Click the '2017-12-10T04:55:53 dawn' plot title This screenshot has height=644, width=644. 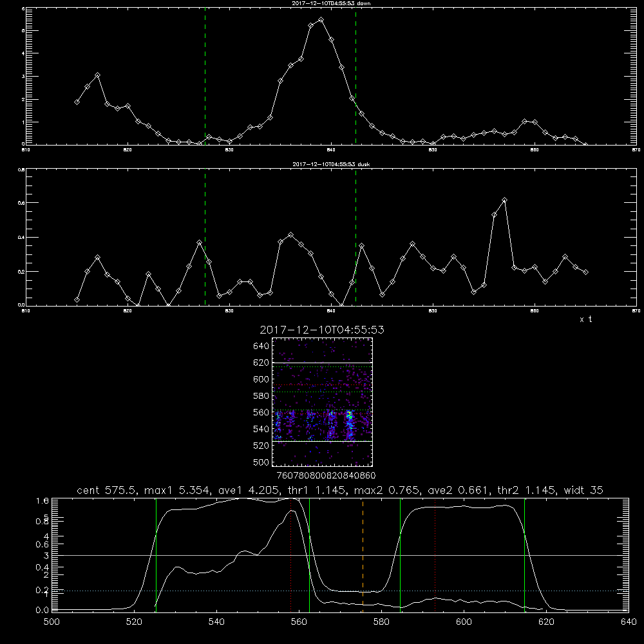click(x=332, y=3)
